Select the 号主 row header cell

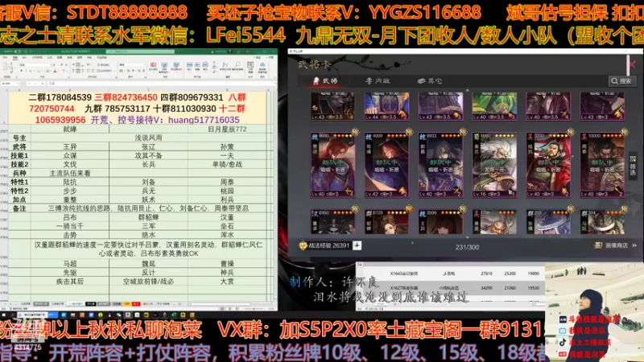pyautogui.click(x=19, y=138)
